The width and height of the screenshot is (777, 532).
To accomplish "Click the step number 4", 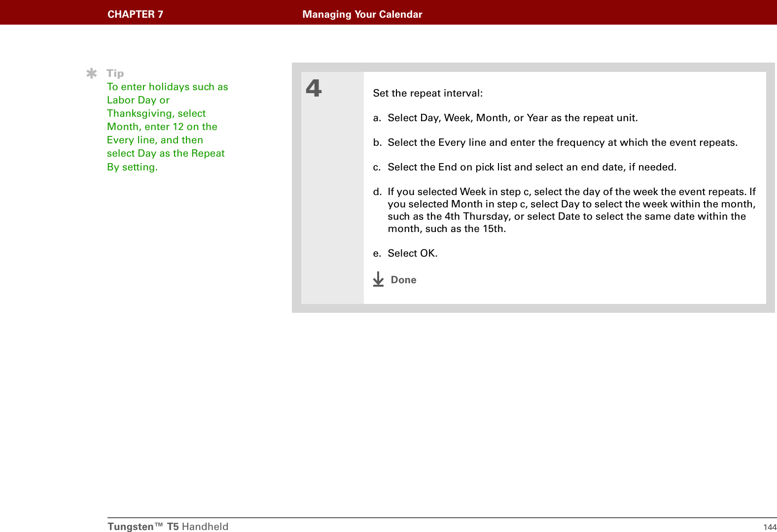I will pyautogui.click(x=314, y=89).
